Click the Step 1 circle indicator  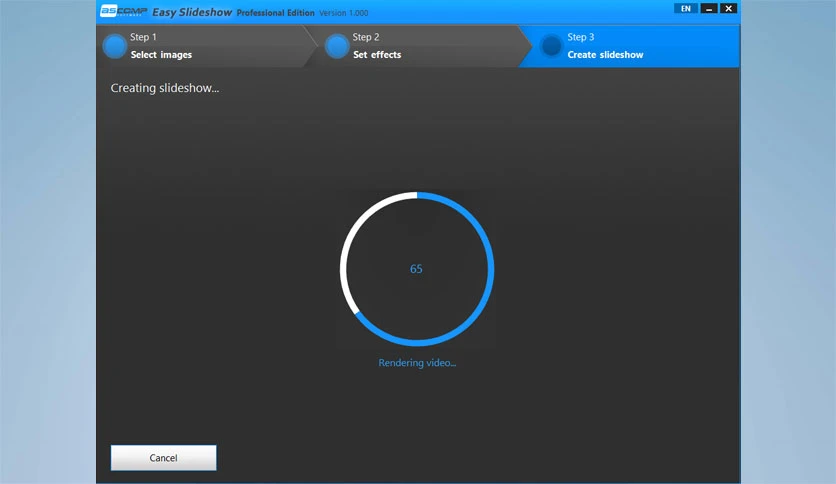point(114,46)
